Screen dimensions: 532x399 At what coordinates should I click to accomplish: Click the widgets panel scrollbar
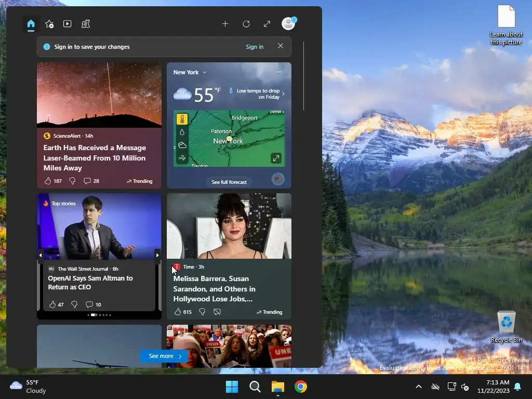coord(303,76)
